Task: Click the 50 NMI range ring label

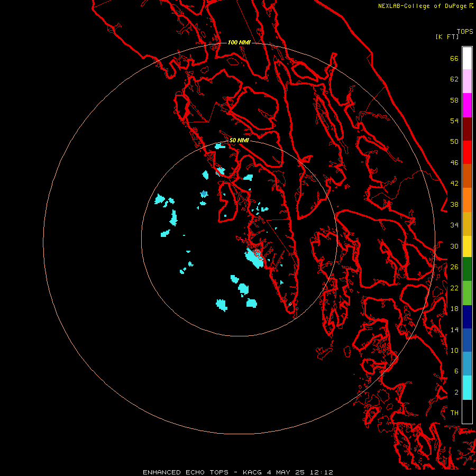Action: (x=239, y=140)
